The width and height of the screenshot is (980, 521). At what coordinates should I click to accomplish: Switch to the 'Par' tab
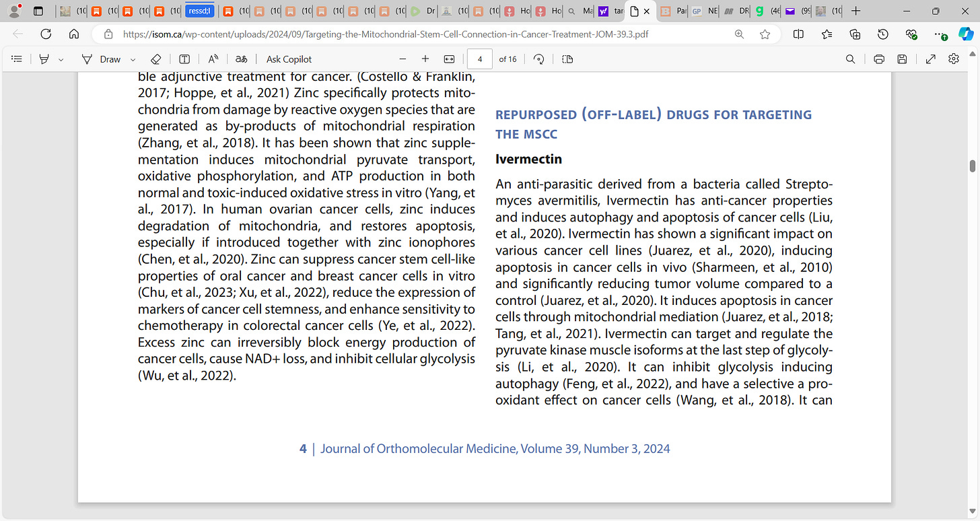click(x=673, y=11)
